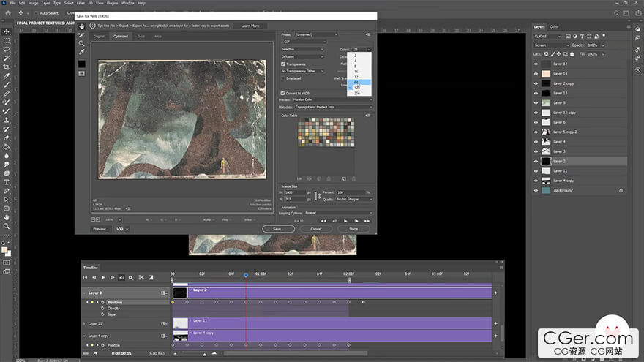Switch to the Color panel tab

[554, 26]
